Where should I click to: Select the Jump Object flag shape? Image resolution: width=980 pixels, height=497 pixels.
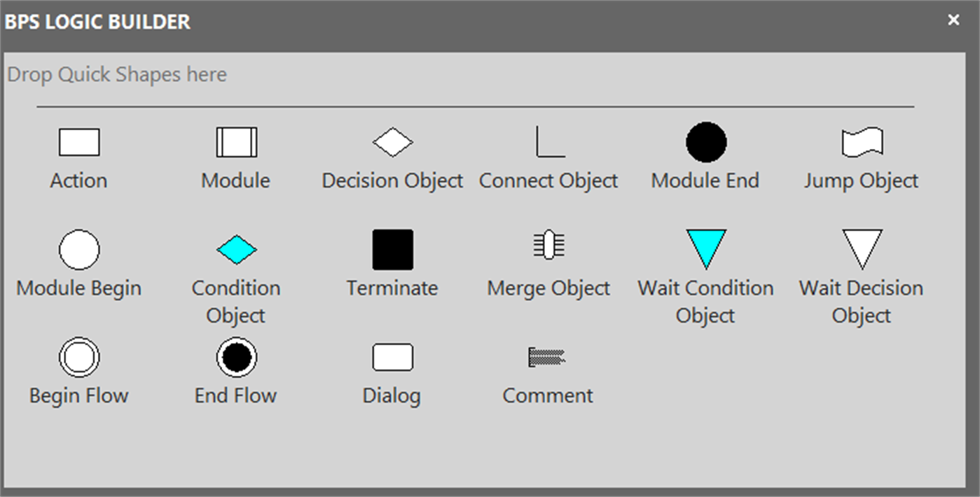pos(862,142)
